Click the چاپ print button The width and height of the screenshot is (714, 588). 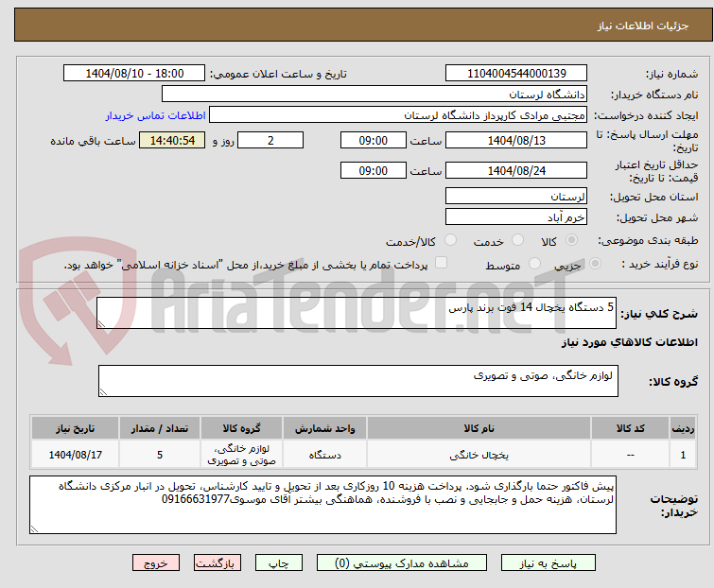coord(279,563)
